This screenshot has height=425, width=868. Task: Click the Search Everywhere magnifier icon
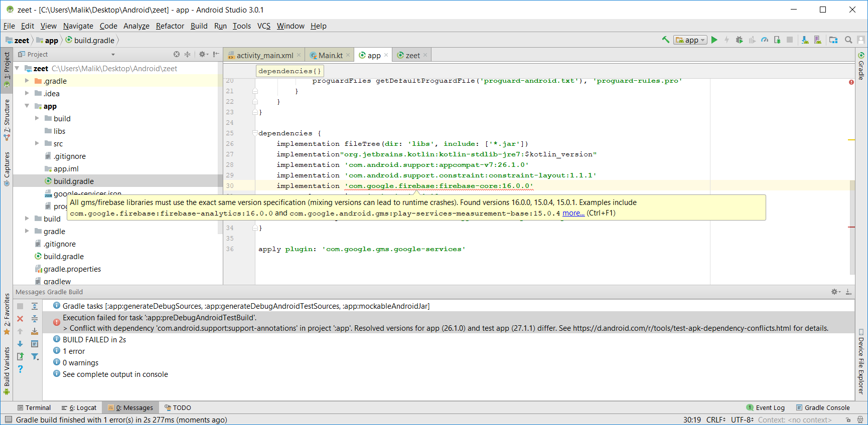click(x=848, y=40)
